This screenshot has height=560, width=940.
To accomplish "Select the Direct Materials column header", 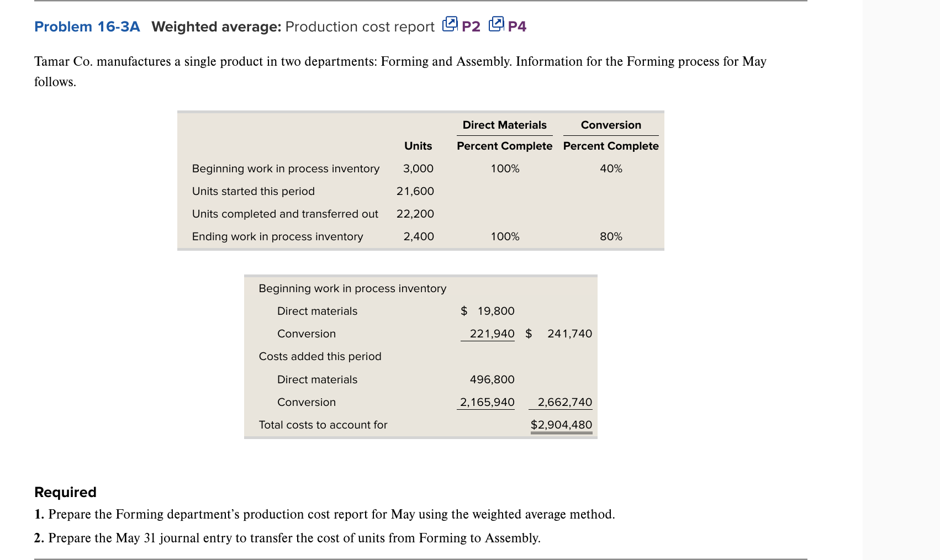I will (x=504, y=125).
